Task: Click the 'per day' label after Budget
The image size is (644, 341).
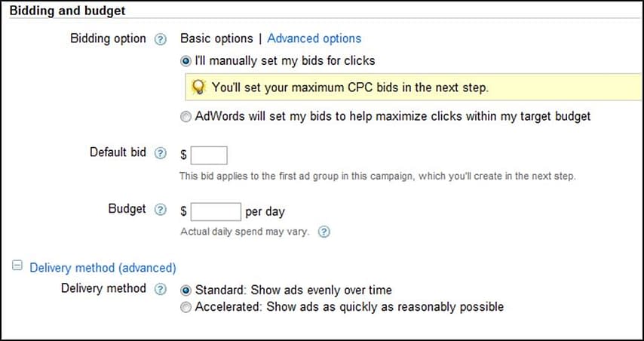Action: [x=265, y=211]
